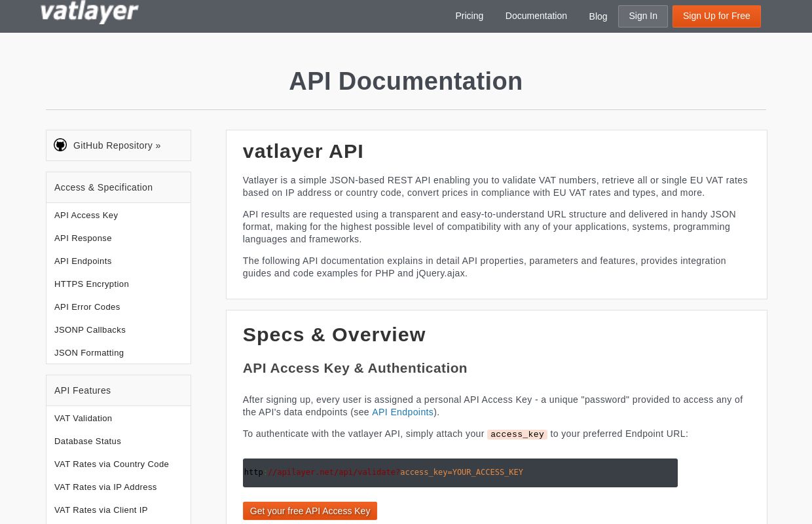Click the Specs & Overview heading

click(x=334, y=335)
